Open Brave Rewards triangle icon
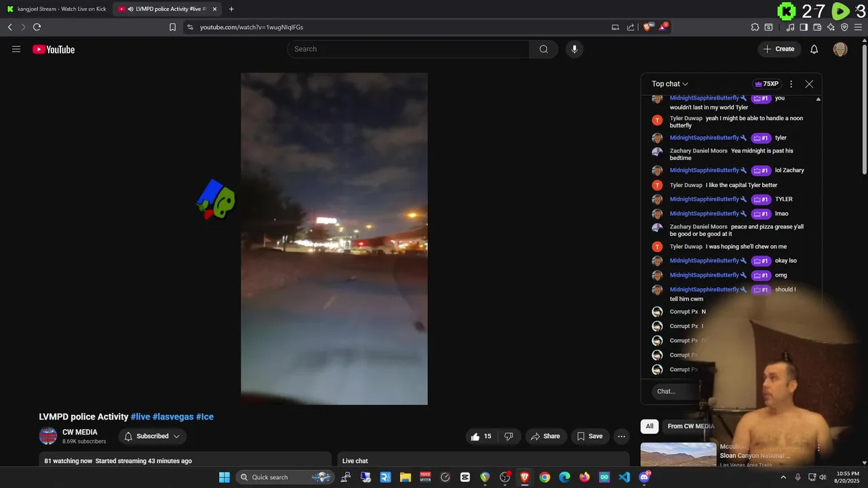The width and height of the screenshot is (868, 488). tap(663, 27)
